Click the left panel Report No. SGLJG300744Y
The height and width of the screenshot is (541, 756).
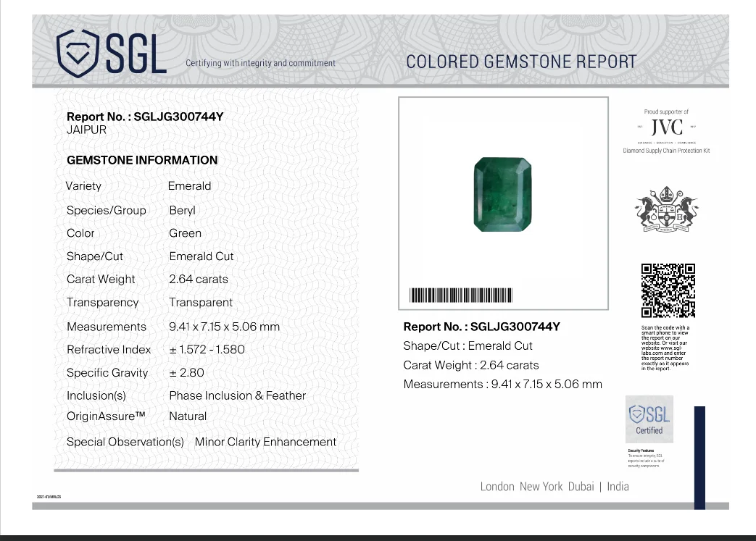tap(145, 117)
